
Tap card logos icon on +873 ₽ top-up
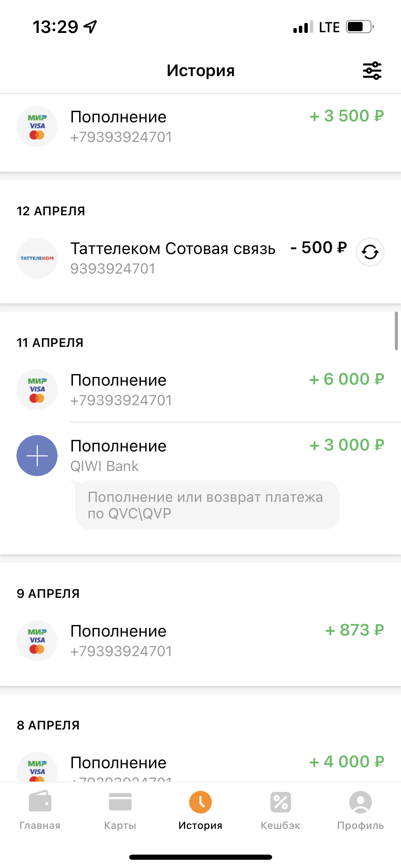coord(37,641)
